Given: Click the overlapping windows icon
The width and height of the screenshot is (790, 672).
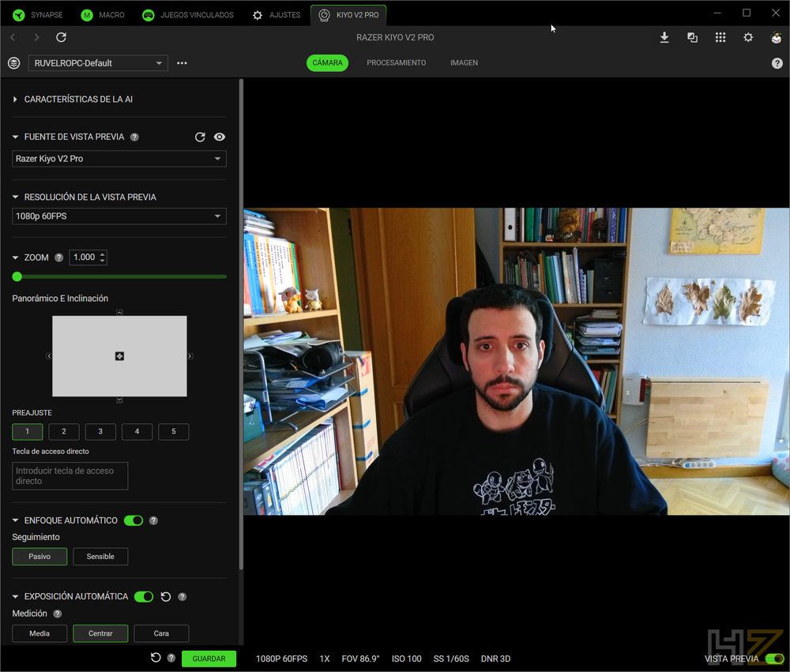Looking at the screenshot, I should (692, 37).
